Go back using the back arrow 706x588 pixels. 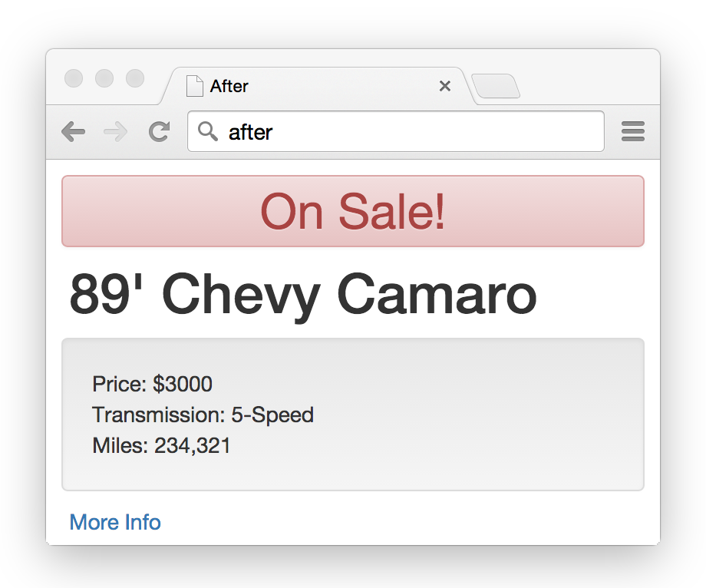tap(73, 132)
